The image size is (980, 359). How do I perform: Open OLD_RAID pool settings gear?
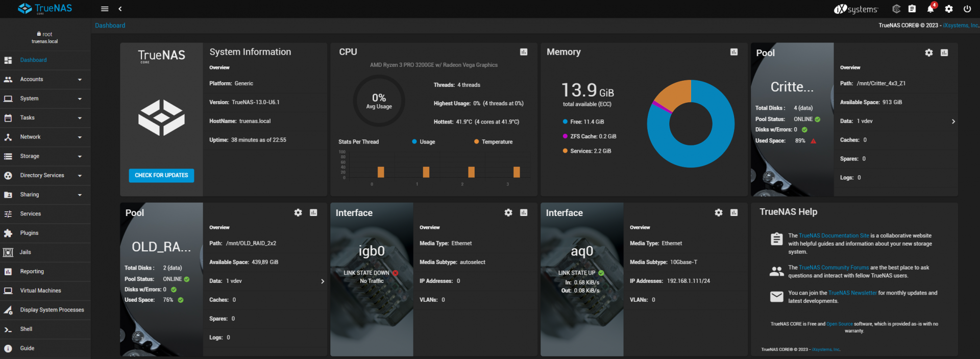298,212
